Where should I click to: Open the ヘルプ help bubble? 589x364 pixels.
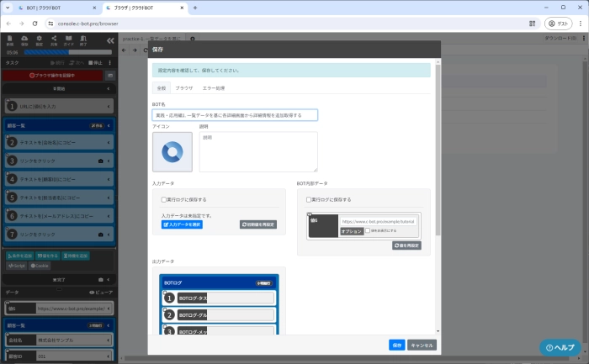[x=560, y=347]
